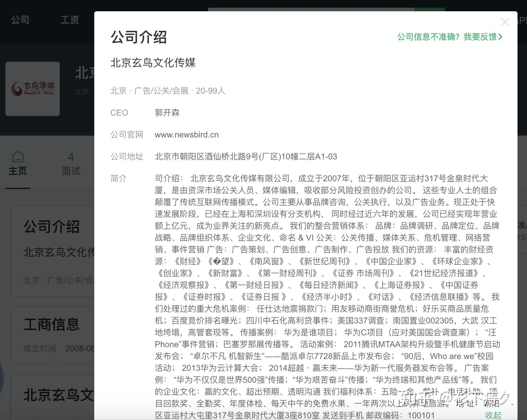The height and width of the screenshot is (420, 527).
Task: Click the 公司地址 field label
Action: [x=127, y=156]
